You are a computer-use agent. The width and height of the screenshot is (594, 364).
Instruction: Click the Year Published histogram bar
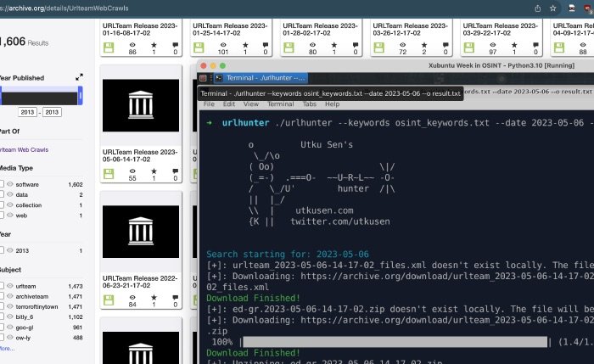pyautogui.click(x=39, y=98)
